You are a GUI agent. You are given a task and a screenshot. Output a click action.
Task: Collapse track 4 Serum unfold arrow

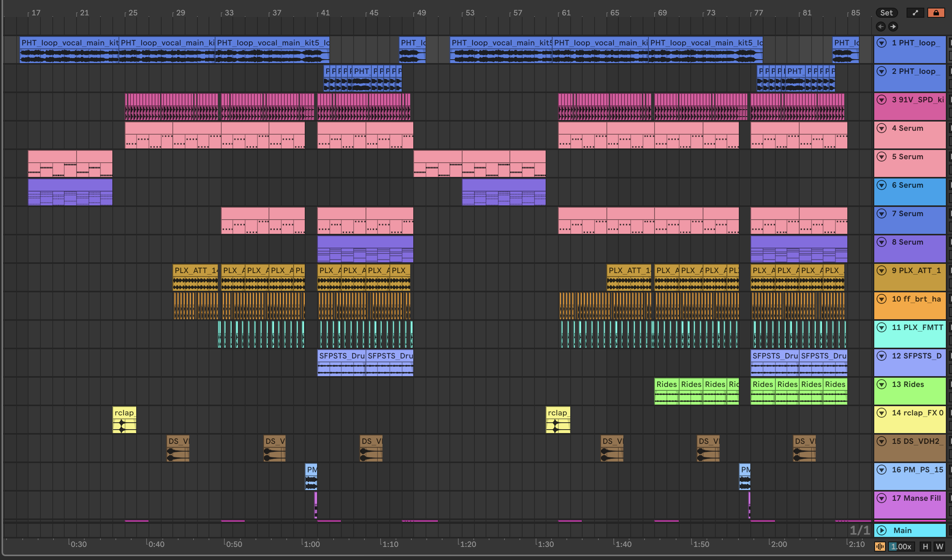(882, 128)
